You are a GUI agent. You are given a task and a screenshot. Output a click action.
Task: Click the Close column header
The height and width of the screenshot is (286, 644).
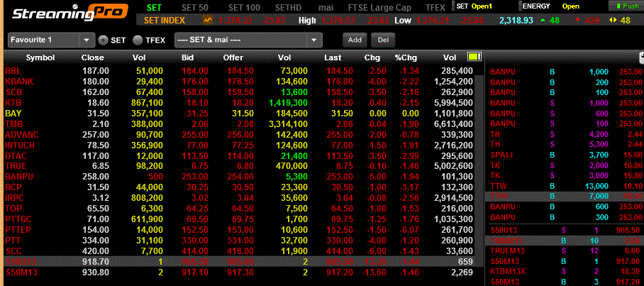(93, 58)
